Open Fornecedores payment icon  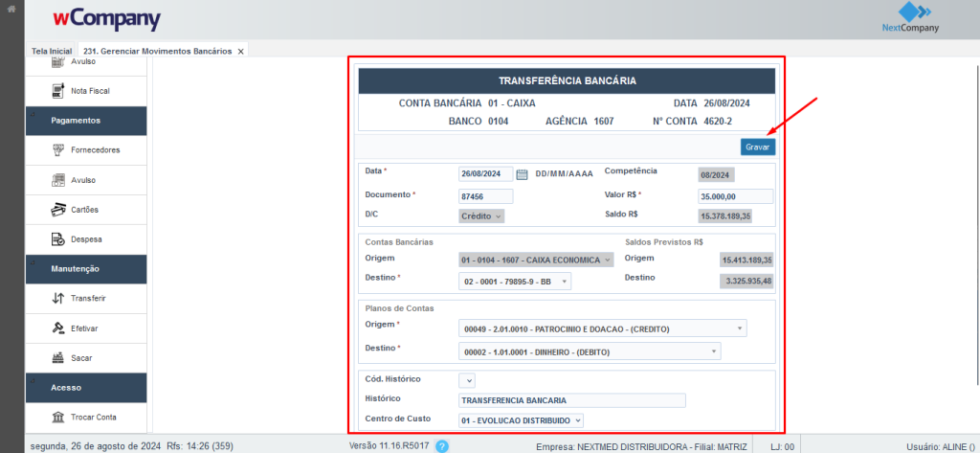click(x=58, y=150)
